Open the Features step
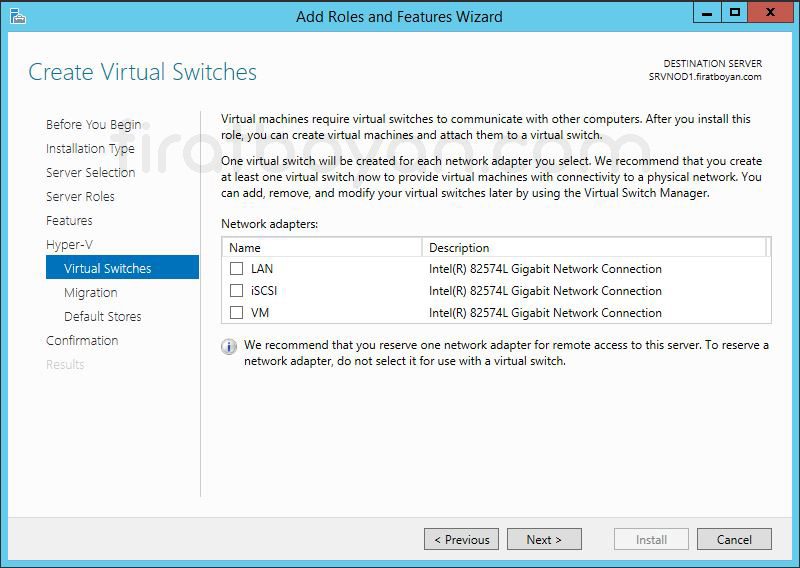 [x=69, y=220]
